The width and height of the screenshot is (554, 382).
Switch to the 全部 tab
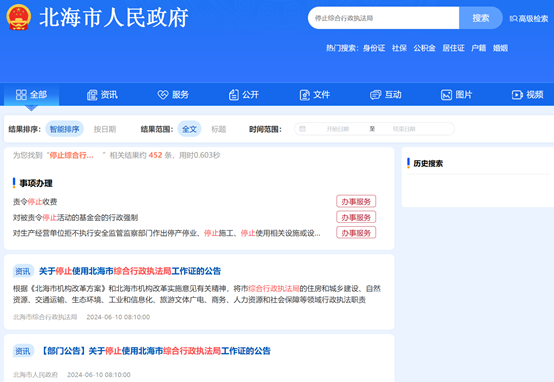[x=31, y=95]
